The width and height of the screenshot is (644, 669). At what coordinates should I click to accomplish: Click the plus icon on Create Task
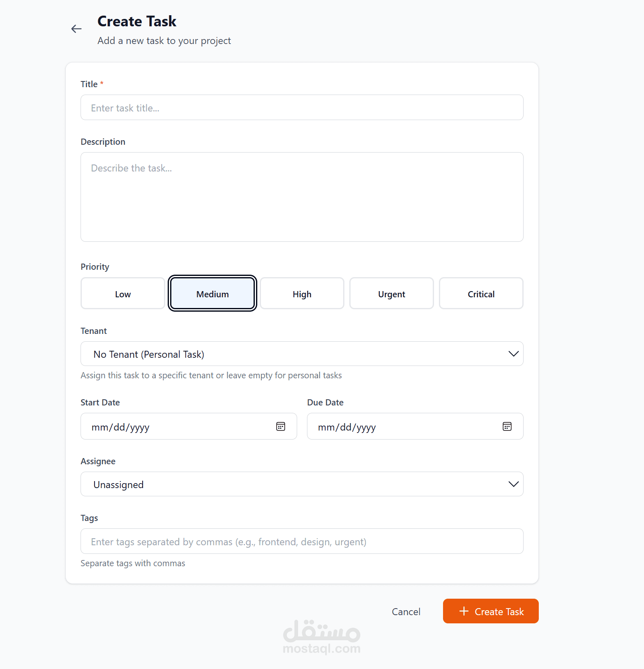[x=464, y=611]
